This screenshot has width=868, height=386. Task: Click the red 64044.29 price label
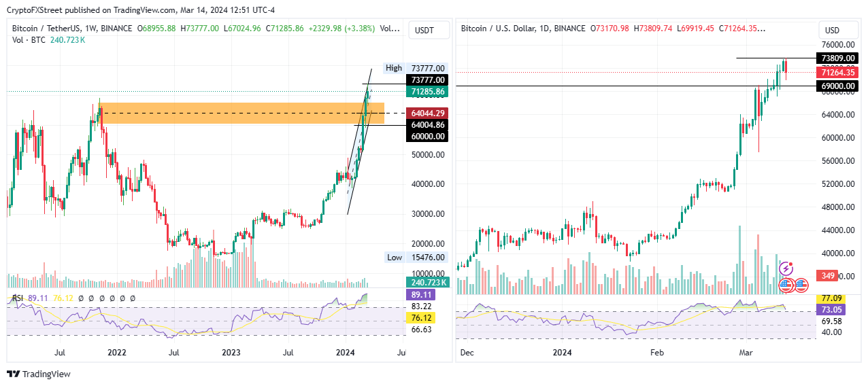427,113
